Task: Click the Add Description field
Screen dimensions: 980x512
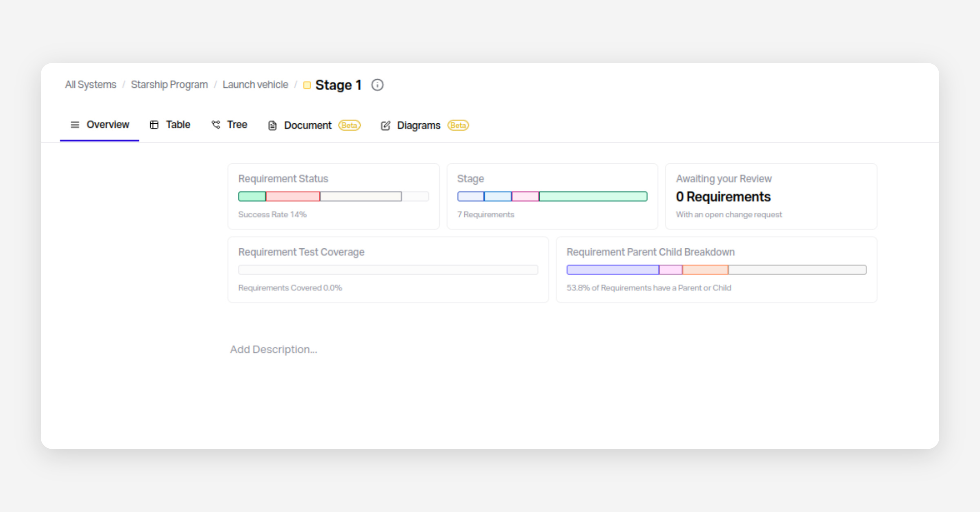Action: point(274,349)
